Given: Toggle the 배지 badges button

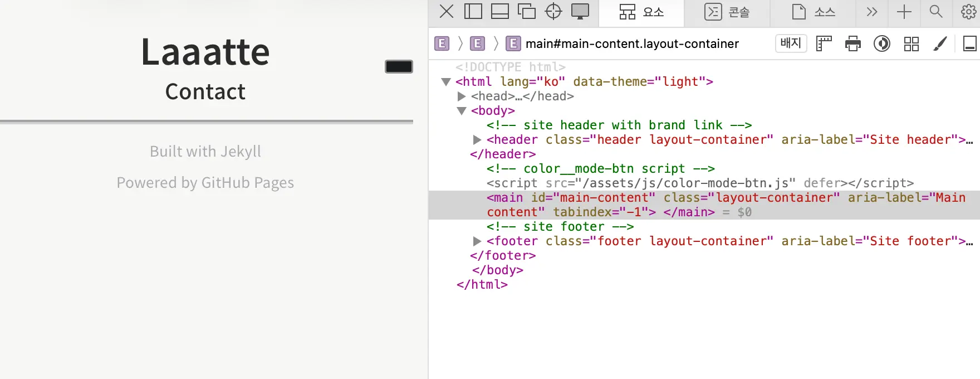Looking at the screenshot, I should [791, 43].
